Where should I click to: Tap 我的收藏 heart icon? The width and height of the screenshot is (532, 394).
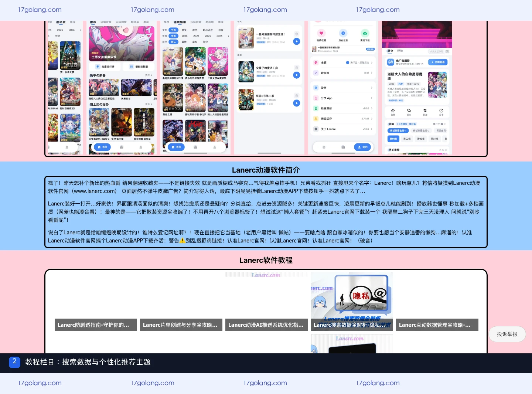321,33
